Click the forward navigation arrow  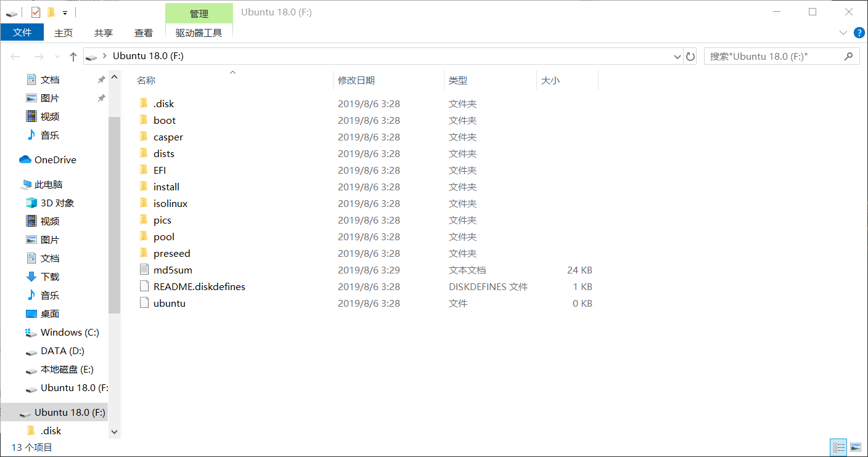click(x=39, y=57)
